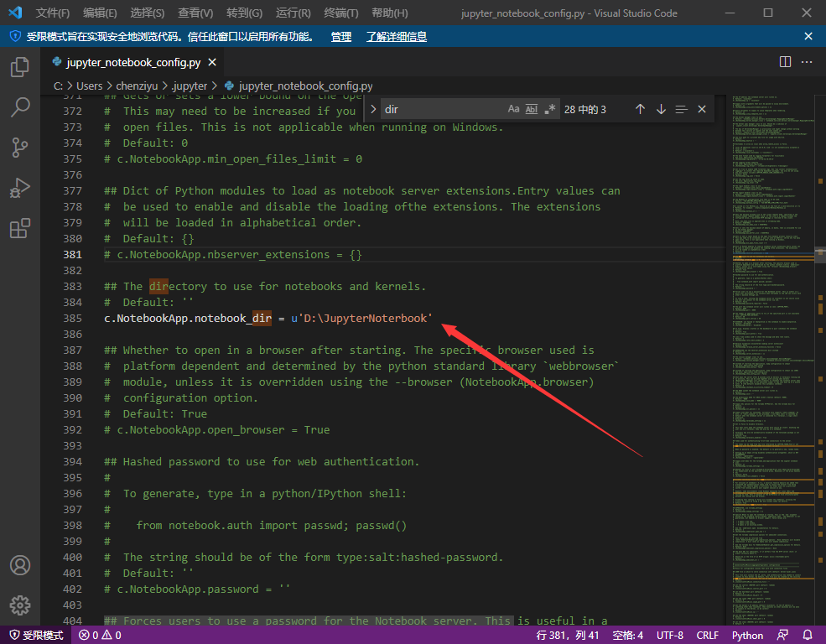Click the 了解详细信息 link

coord(396,36)
